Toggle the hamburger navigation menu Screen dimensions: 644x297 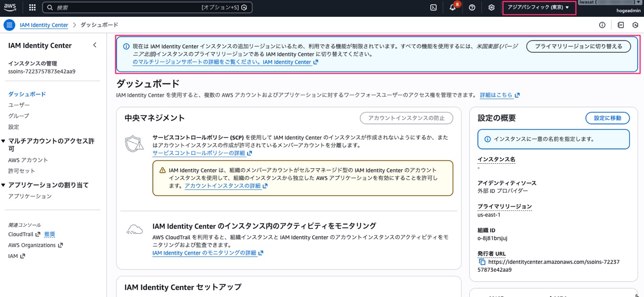pyautogui.click(x=9, y=25)
